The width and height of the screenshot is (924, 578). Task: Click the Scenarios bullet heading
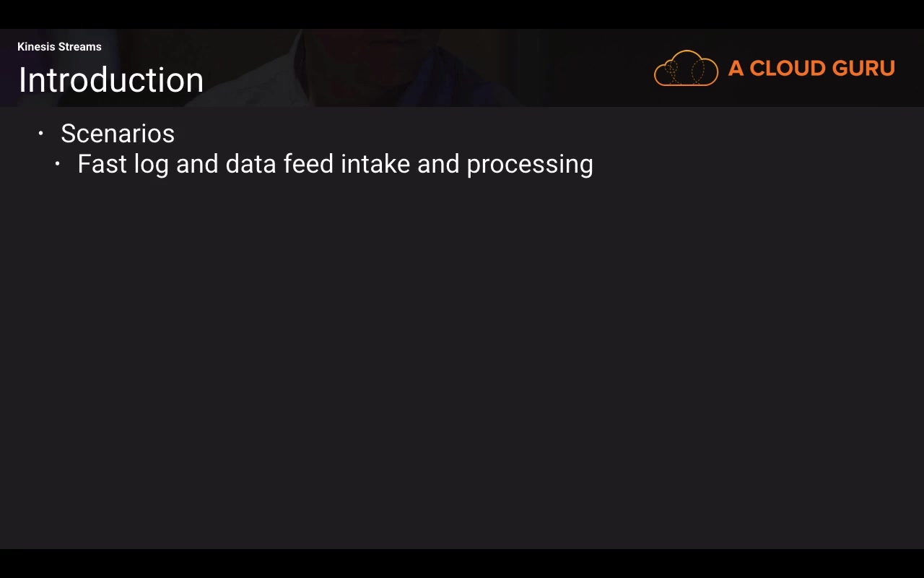point(118,134)
